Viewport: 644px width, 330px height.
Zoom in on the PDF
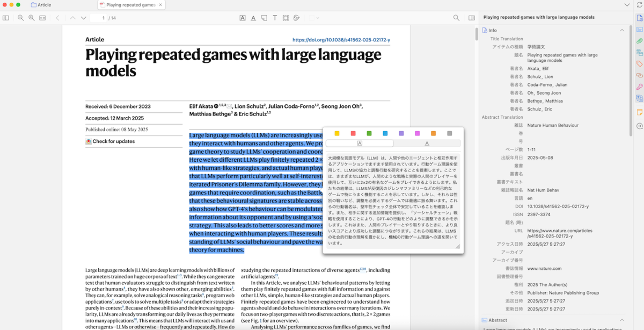pyautogui.click(x=32, y=18)
